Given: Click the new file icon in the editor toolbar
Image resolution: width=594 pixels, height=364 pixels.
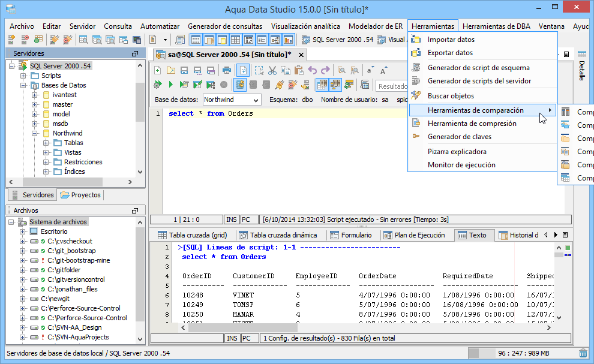Looking at the screenshot, I should point(158,70).
